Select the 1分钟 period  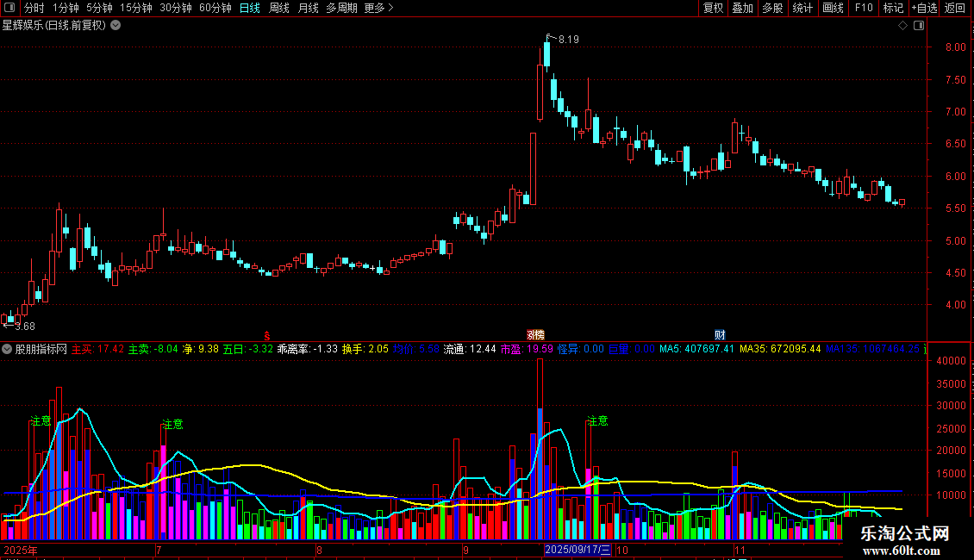pyautogui.click(x=66, y=8)
